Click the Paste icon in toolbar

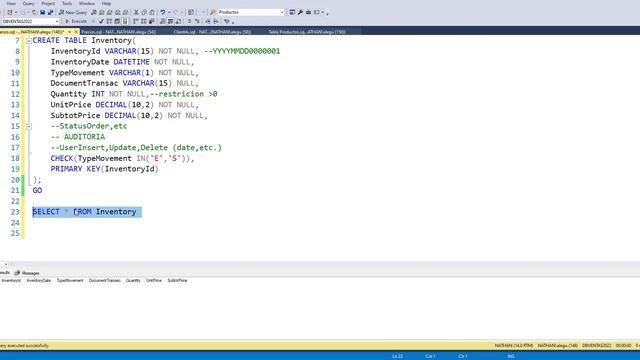click(151, 12)
